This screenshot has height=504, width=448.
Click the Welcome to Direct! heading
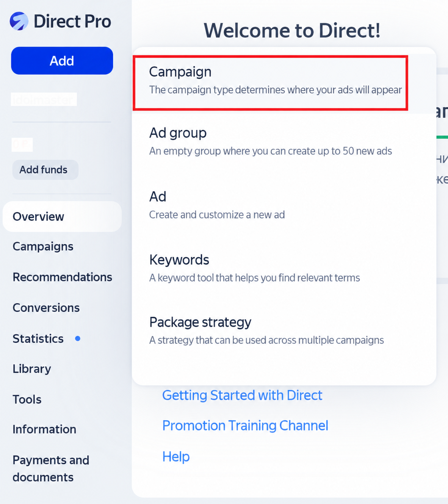click(292, 30)
